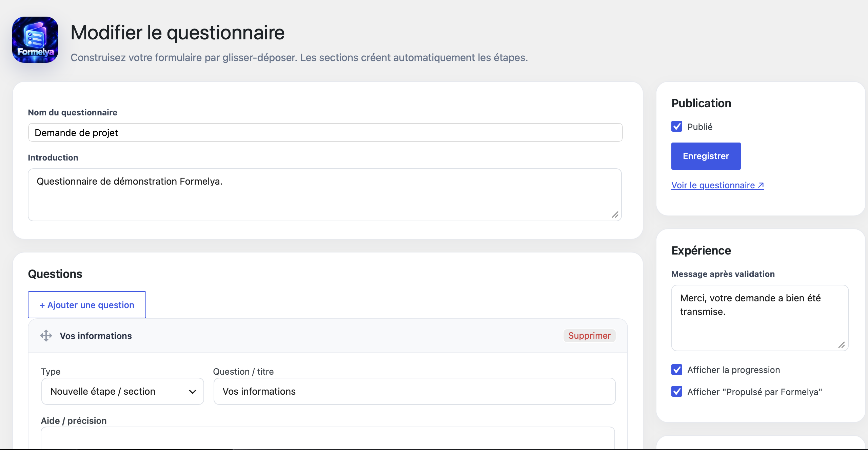This screenshot has height=450, width=868.
Task: Toggle Afficher la progression checkbox
Action: [677, 370]
